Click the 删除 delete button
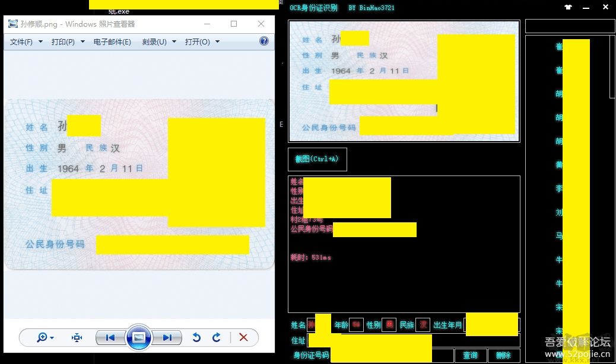616x364 pixels. pyautogui.click(x=504, y=355)
